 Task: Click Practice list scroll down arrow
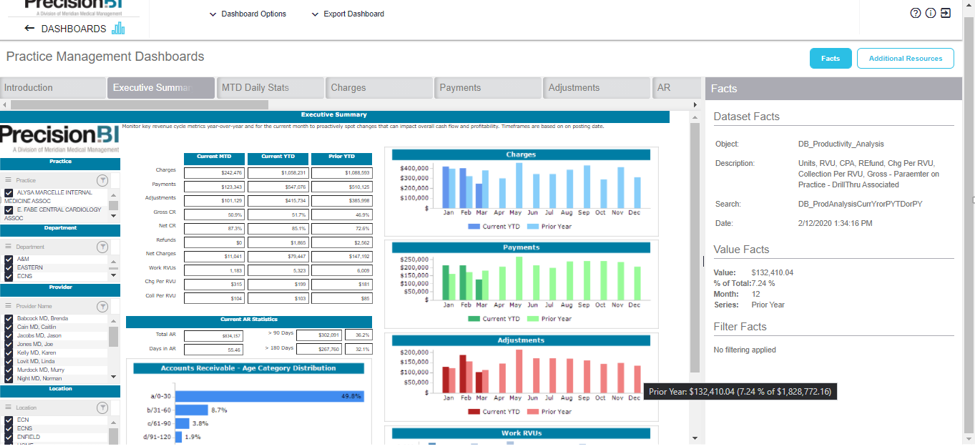tap(113, 216)
